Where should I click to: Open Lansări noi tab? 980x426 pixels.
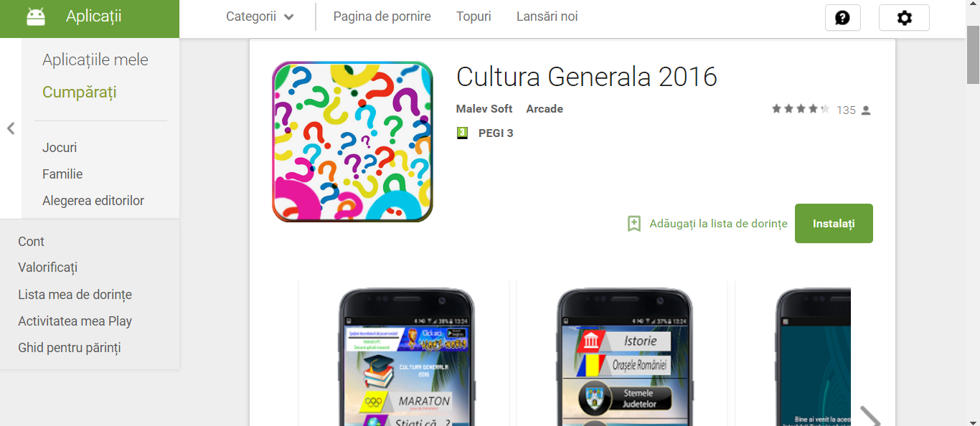(547, 16)
